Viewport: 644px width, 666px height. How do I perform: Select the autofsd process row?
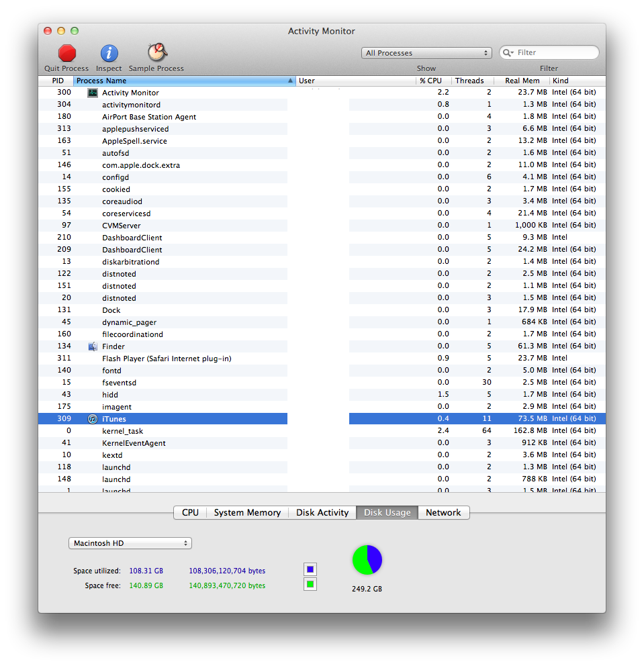click(x=322, y=153)
